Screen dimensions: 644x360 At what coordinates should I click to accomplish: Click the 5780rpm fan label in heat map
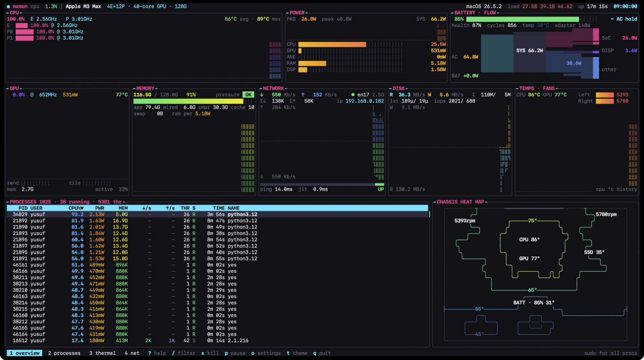(x=606, y=215)
